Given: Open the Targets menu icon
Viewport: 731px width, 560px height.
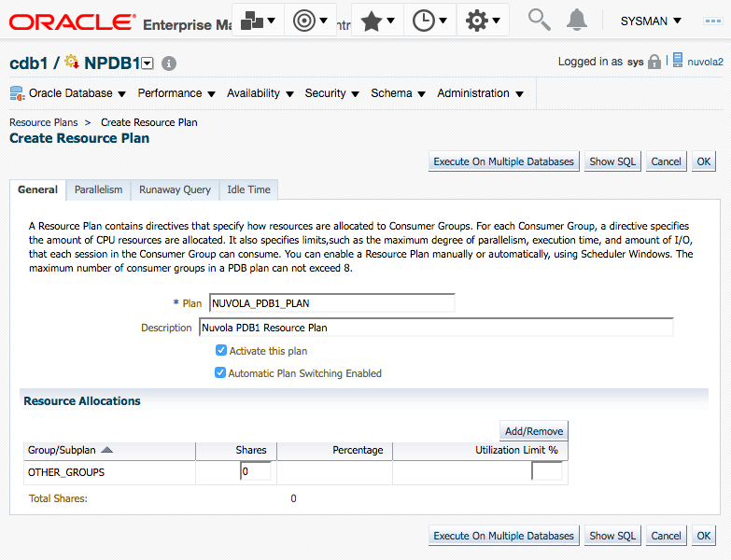Looking at the screenshot, I should (310, 21).
